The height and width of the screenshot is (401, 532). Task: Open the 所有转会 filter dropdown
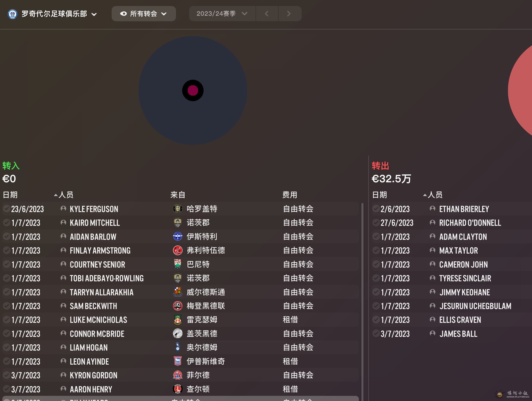click(x=144, y=13)
